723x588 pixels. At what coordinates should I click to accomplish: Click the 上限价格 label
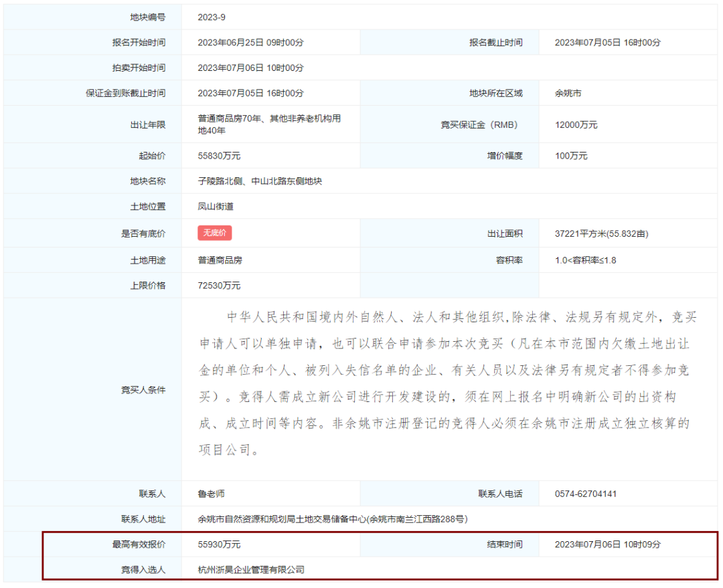147,286
